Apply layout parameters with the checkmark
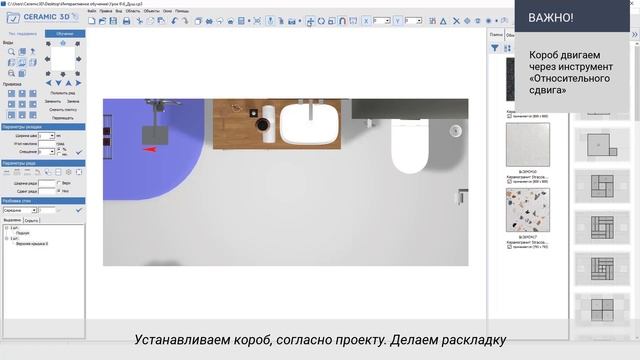 point(79,152)
